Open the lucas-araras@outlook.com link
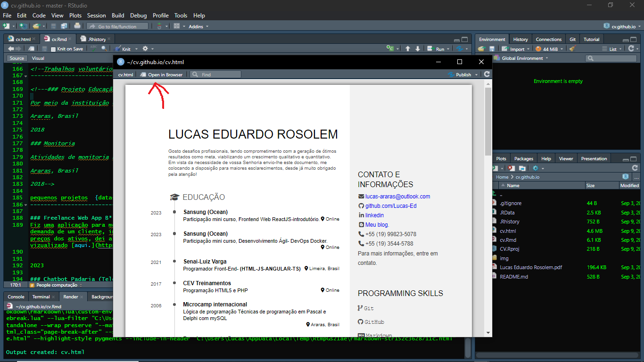The height and width of the screenshot is (362, 644). 397,197
